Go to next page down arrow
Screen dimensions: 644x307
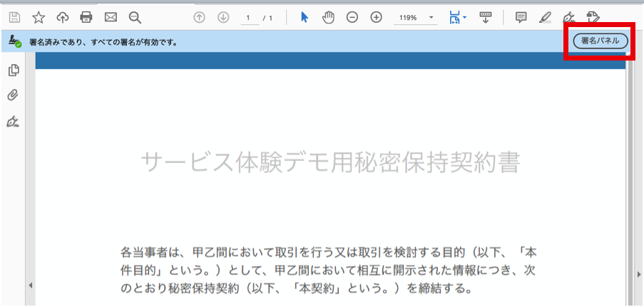tap(223, 18)
